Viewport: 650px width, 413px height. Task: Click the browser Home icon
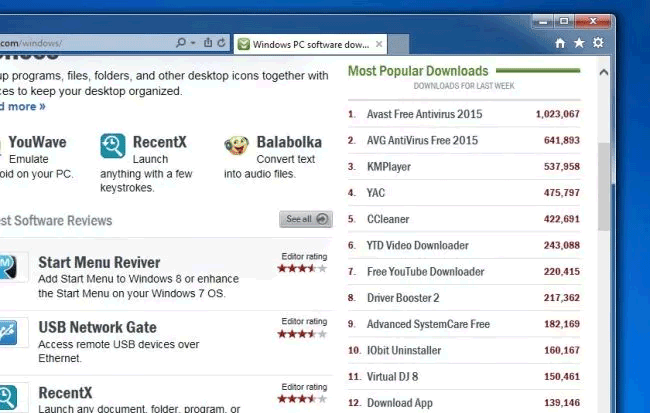pos(560,43)
